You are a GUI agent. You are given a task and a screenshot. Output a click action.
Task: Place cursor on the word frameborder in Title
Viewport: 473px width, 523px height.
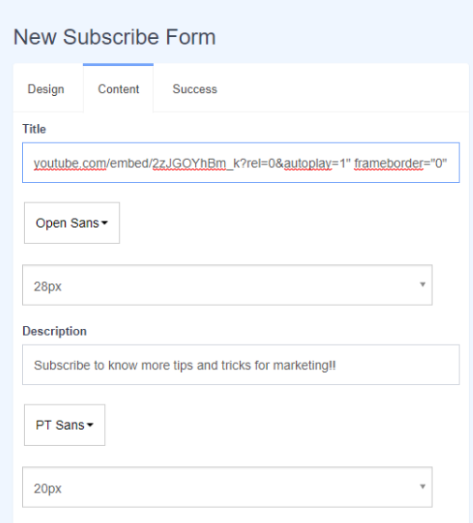pyautogui.click(x=389, y=163)
